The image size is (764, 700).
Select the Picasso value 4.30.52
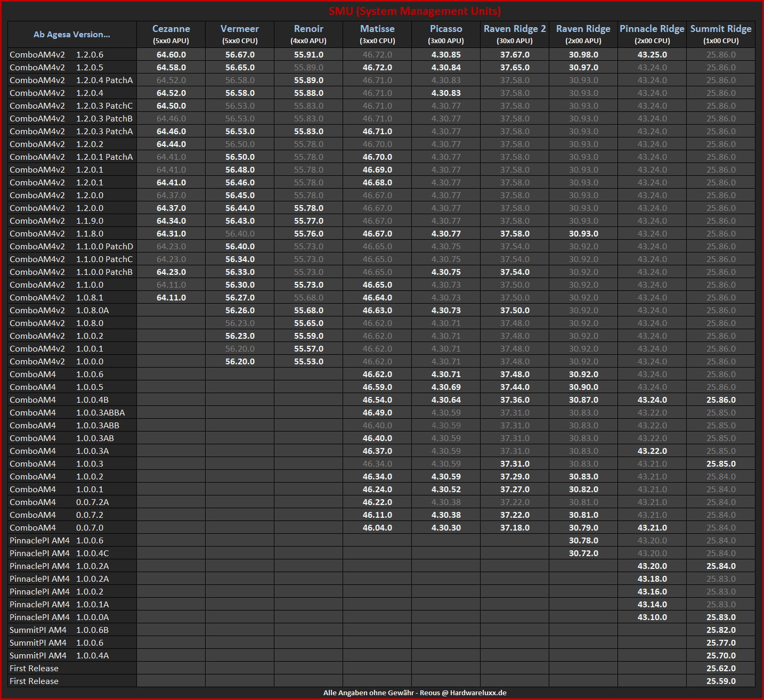pyautogui.click(x=446, y=489)
